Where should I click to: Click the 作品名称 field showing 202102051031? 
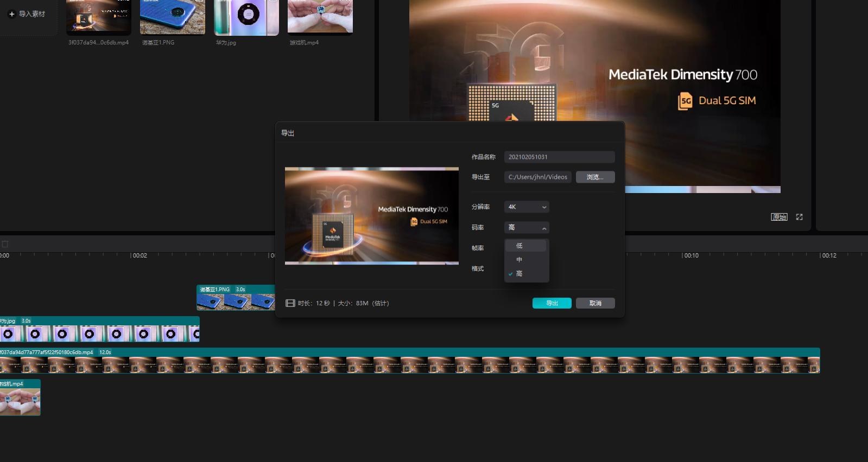pos(559,157)
